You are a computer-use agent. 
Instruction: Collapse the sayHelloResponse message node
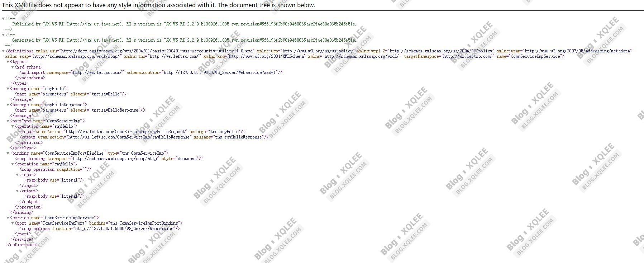point(8,105)
